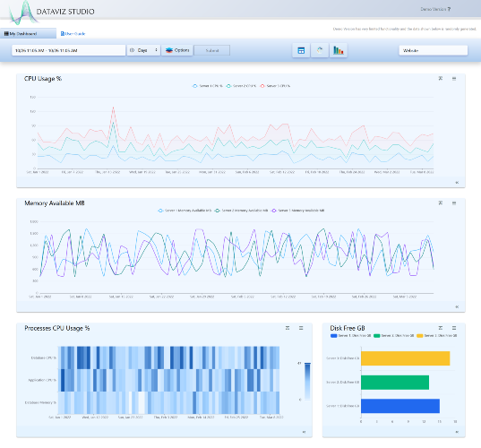Open the Disk Free GB hamburger menu
This screenshot has width=481, height=448.
454,328
